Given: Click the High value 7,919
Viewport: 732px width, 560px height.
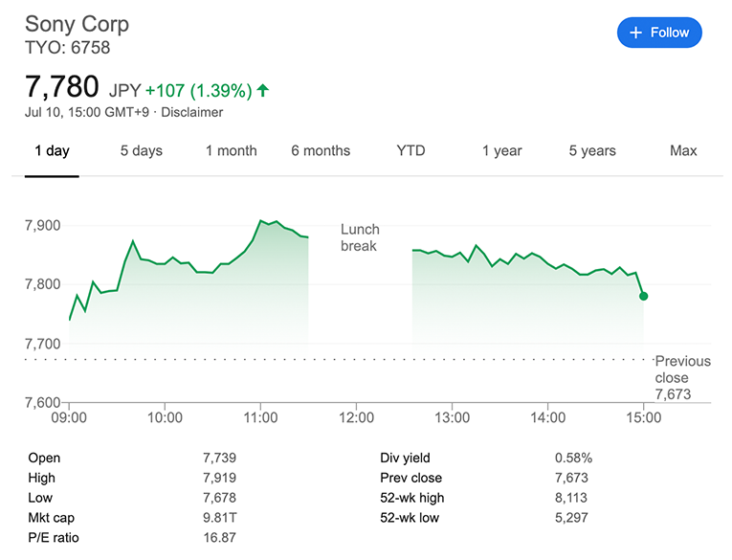Looking at the screenshot, I should 219,478.
